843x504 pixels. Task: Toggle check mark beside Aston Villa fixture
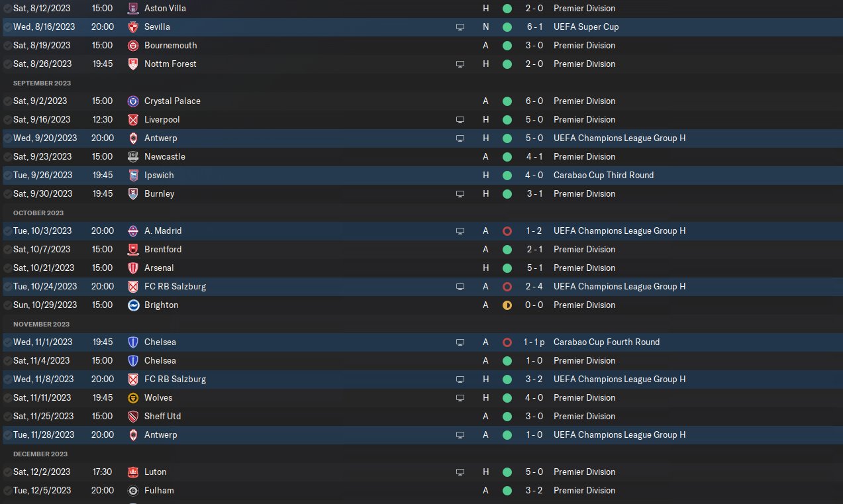(x=7, y=9)
